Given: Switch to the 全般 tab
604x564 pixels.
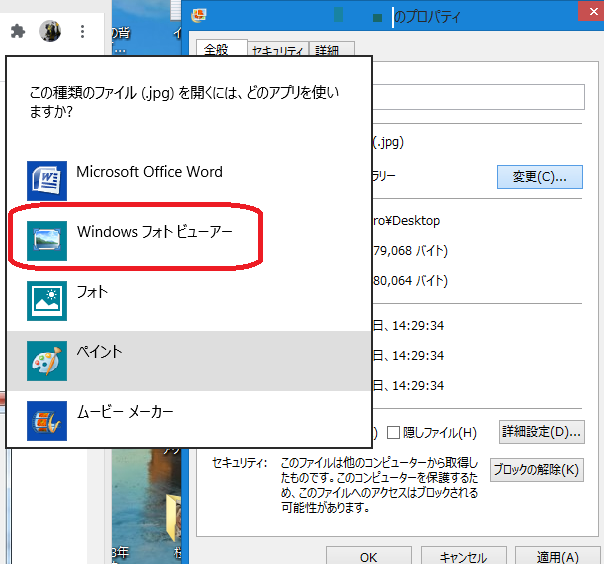Looking at the screenshot, I should point(221,49).
